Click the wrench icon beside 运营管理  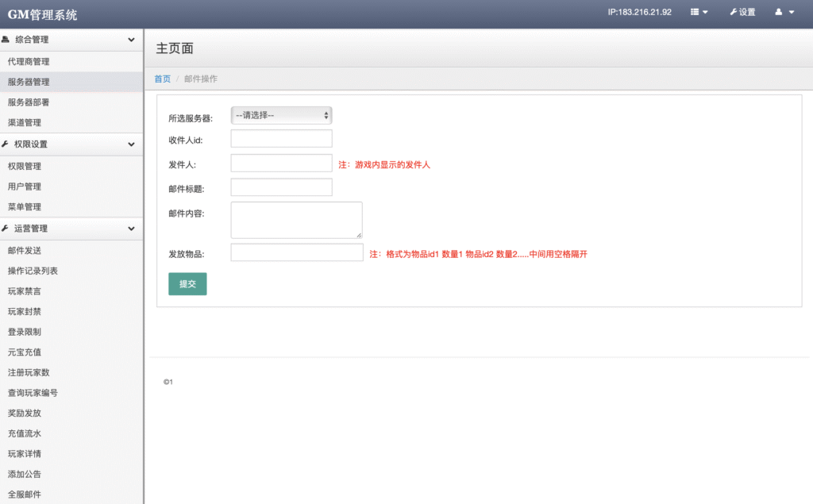point(8,229)
